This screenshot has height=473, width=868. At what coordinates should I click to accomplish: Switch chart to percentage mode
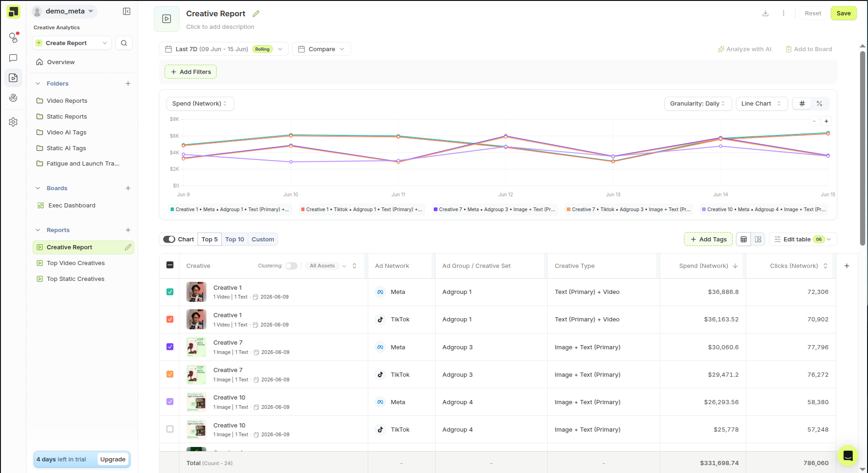[819, 103]
